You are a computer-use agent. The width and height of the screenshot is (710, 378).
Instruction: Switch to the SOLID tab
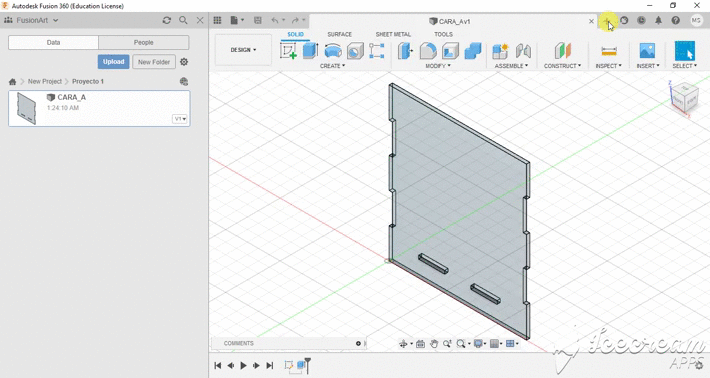(x=295, y=34)
